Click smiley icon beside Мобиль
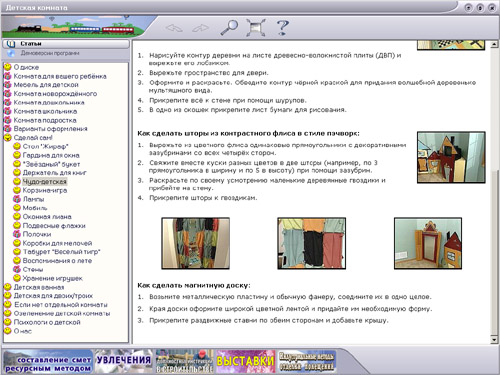Screen dimensions: 500x375 click(x=17, y=208)
